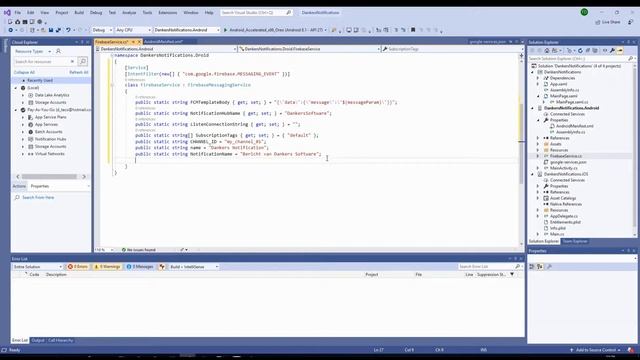Open the Extensions menu
The image size is (640, 360).
167,13
